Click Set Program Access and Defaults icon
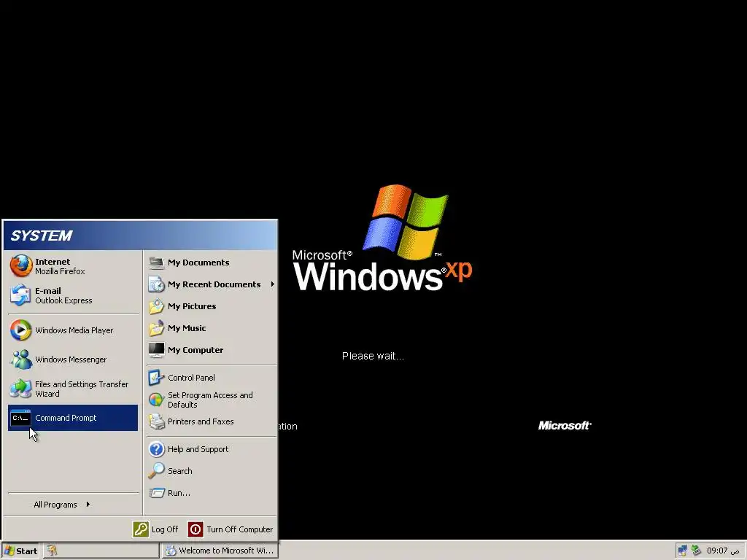 click(x=156, y=400)
